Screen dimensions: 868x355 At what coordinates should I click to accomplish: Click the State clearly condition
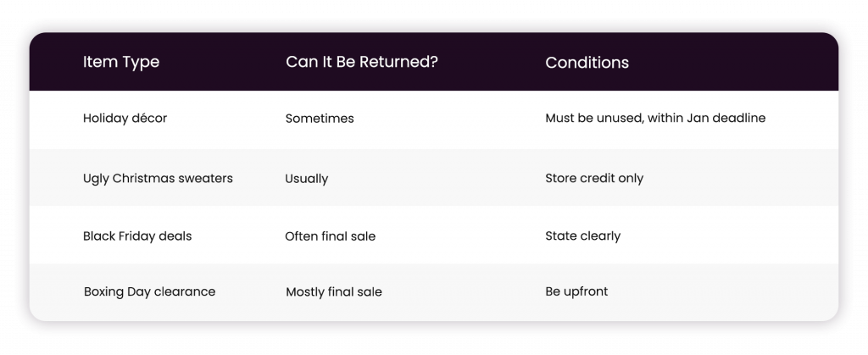click(x=583, y=236)
